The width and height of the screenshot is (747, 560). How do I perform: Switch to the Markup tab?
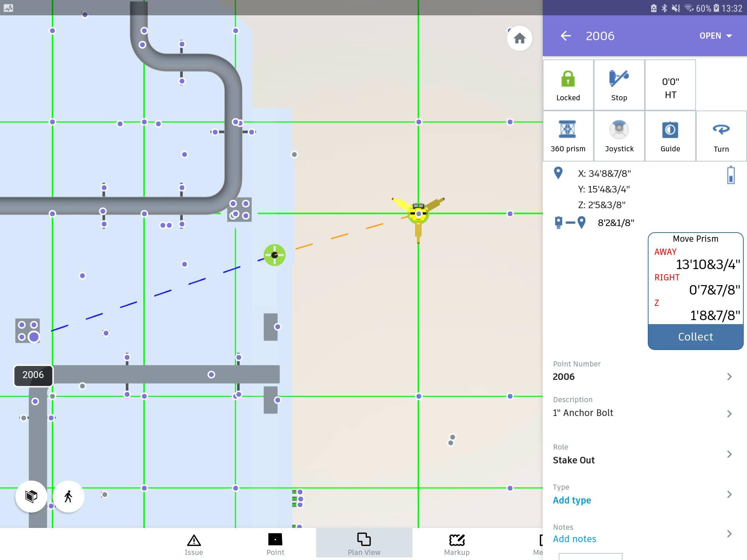tap(457, 544)
